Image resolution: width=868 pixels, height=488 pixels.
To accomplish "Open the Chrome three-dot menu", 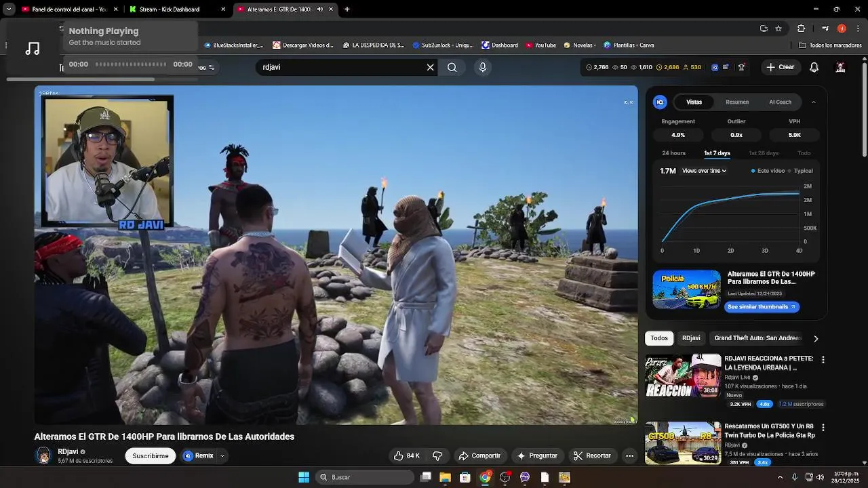I will [858, 28].
